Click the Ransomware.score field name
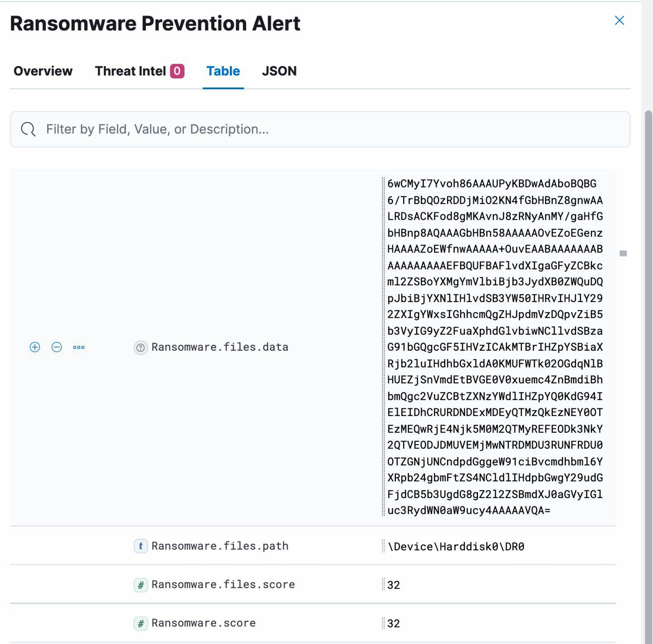 tap(204, 623)
